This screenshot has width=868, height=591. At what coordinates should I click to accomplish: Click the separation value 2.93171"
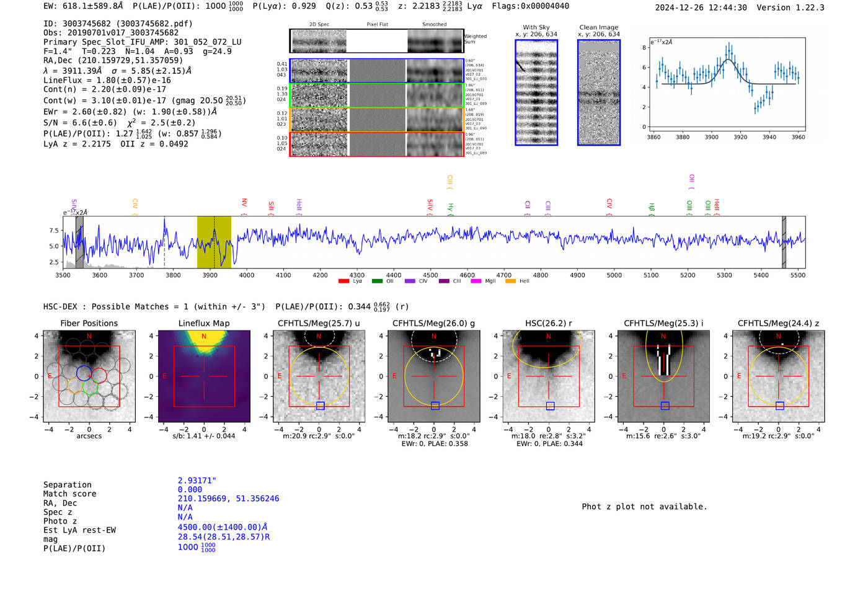[197, 481]
